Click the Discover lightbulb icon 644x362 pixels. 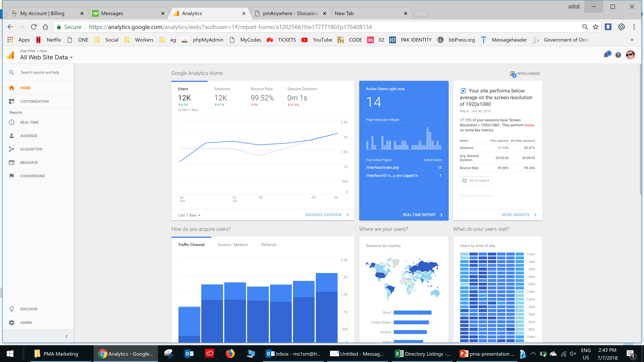(12, 309)
